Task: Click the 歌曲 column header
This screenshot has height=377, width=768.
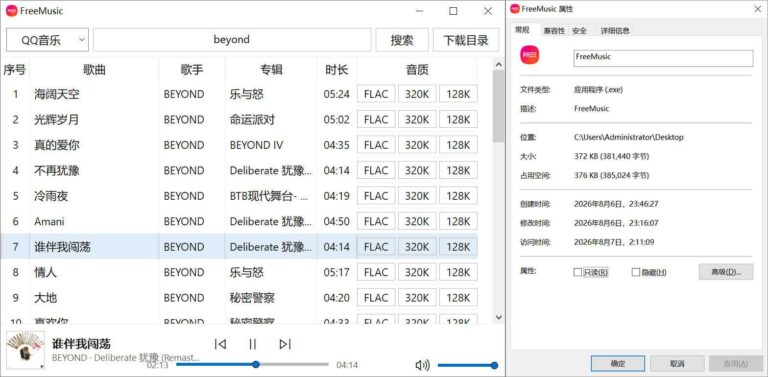Action: point(94,70)
